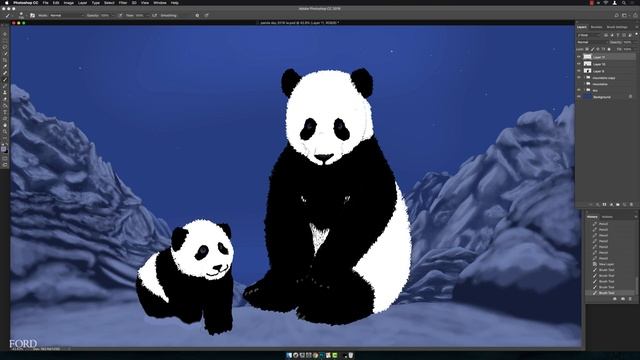Open the Brush Settings panel from options bar

click(x=32, y=16)
